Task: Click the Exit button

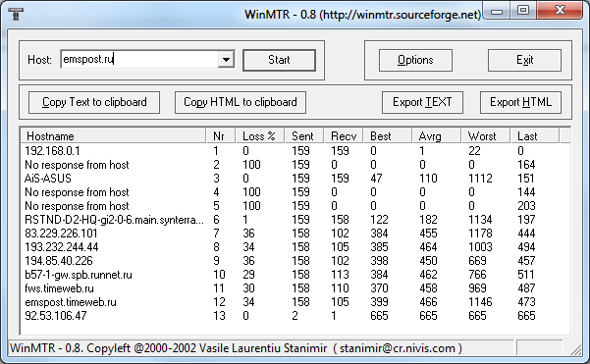Action: pyautogui.click(x=524, y=60)
